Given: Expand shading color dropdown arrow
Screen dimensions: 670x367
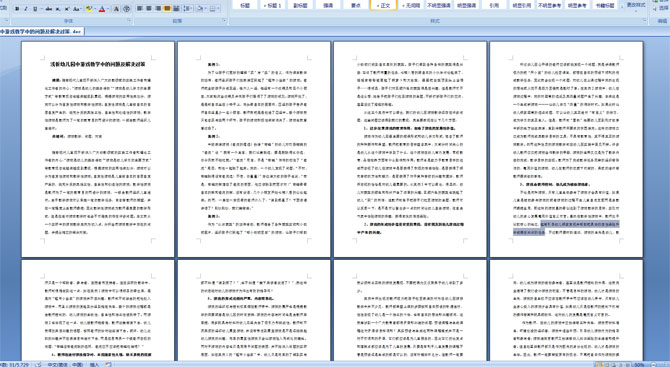Looking at the screenshot, I should click(206, 9).
